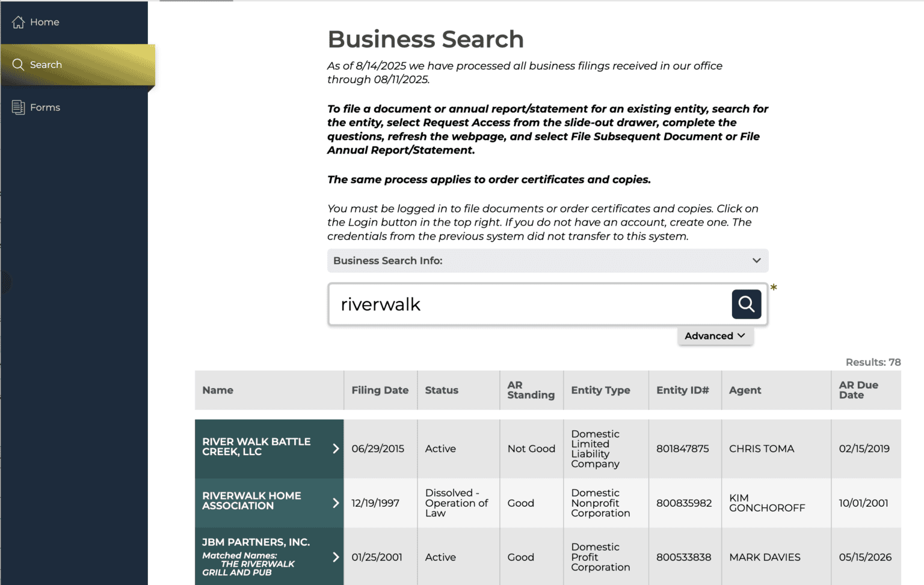Click the Search magnifier icon in sidebar
This screenshot has height=585, width=924.
[18, 64]
